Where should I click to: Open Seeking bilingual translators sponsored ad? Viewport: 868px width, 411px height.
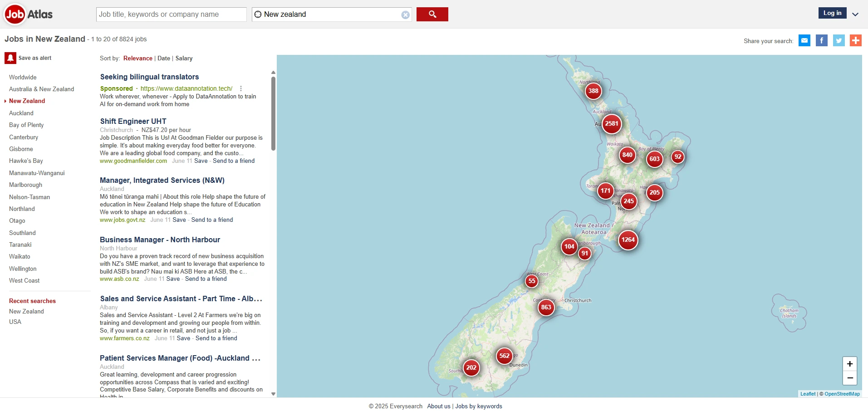[x=149, y=77]
